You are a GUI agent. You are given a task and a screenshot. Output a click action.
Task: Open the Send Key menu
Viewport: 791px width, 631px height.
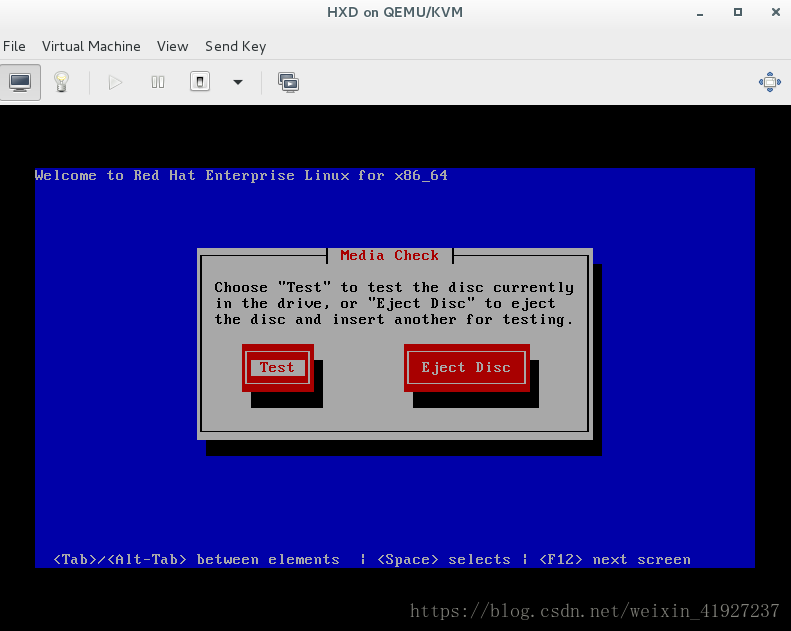[x=236, y=46]
